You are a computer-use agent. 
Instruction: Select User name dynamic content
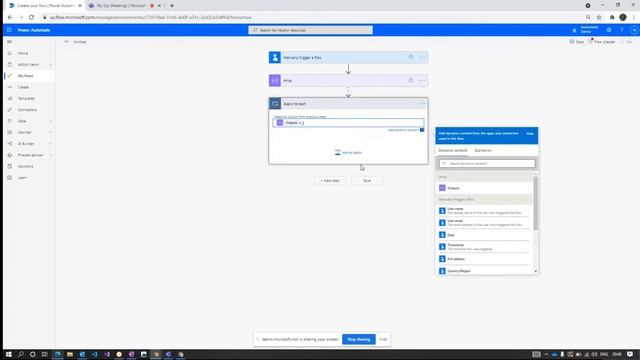(x=484, y=211)
